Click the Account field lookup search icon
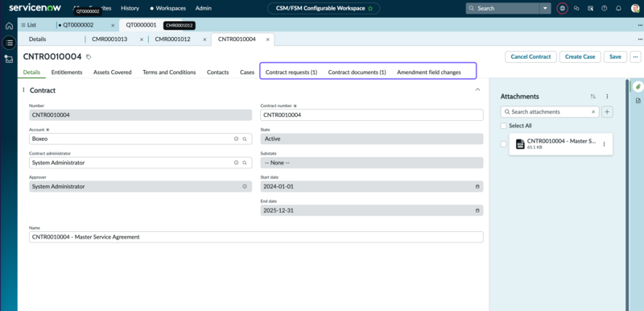Screen dimensions: 644x311 click(245, 139)
